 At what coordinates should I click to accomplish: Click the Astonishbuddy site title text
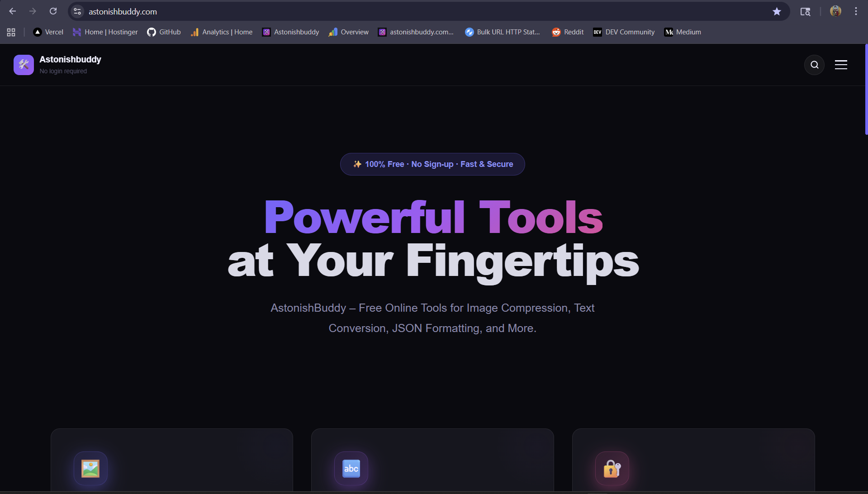pos(70,59)
